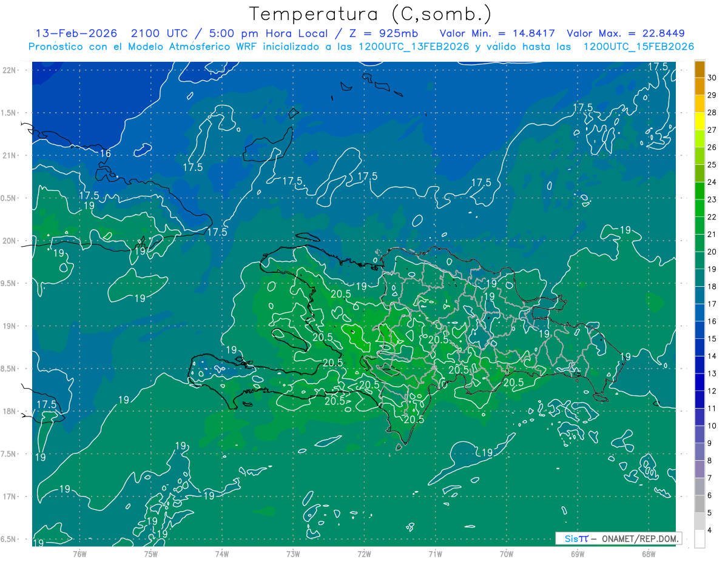Click the color scale value "26"

coord(712,147)
